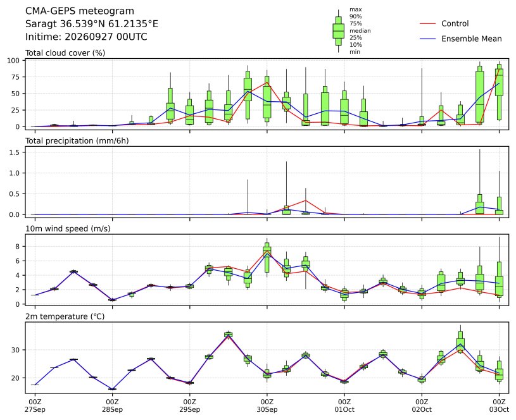Click the legend boxplot icon

pos(338,31)
